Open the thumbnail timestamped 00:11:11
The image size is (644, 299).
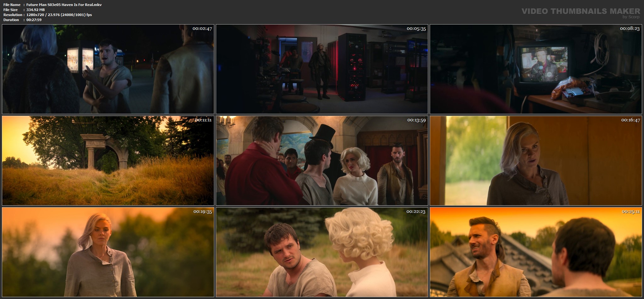(108, 161)
